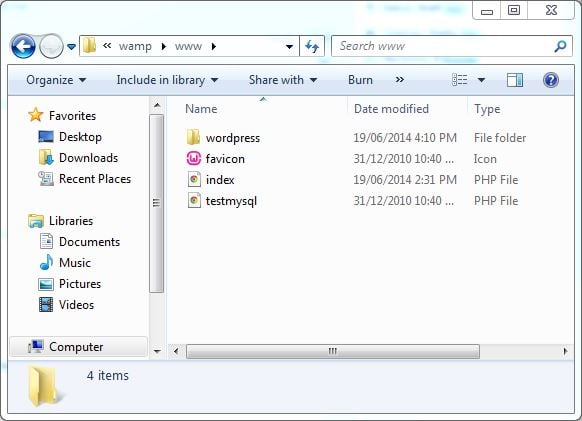Select www in the address breadcrumb
This screenshot has height=421, width=582.
coord(188,46)
